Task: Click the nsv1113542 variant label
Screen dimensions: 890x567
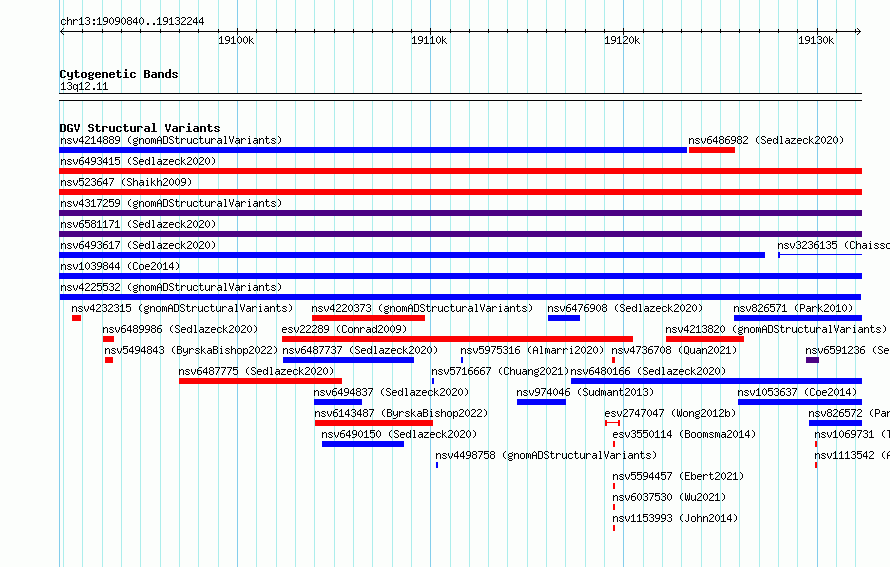Action: pyautogui.click(x=852, y=455)
